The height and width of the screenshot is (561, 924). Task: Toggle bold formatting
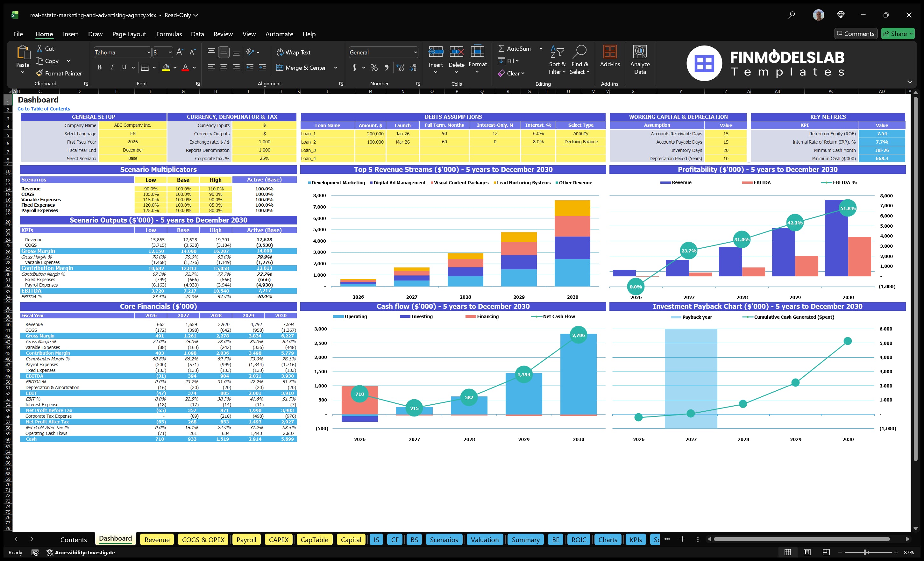click(x=99, y=67)
